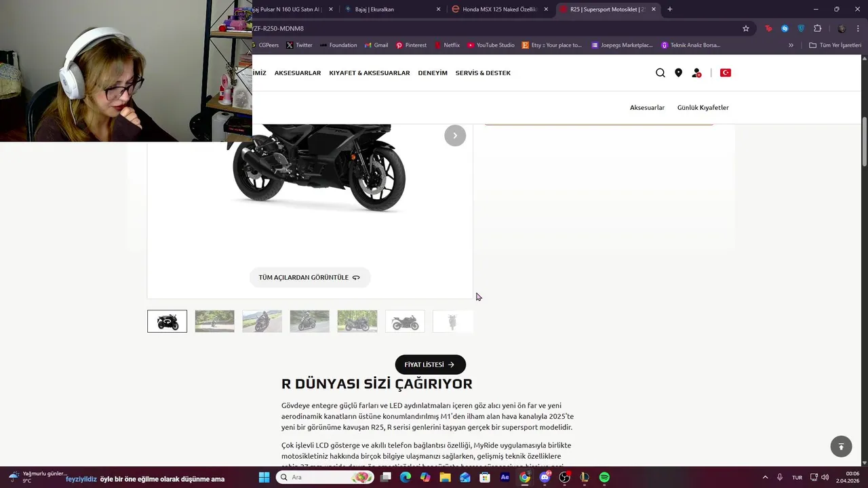Open the Chrome three-dot menu

tap(859, 28)
